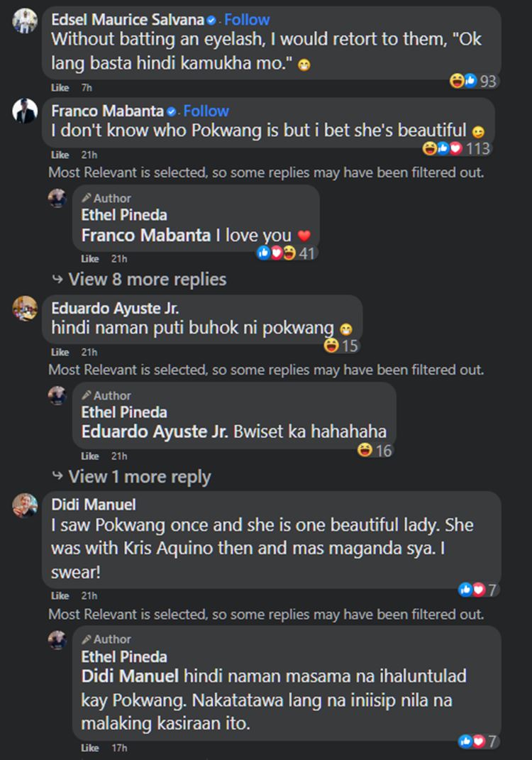
Task: Click tagged name Franco Mabanta in Ethel's reply
Action: (146, 235)
